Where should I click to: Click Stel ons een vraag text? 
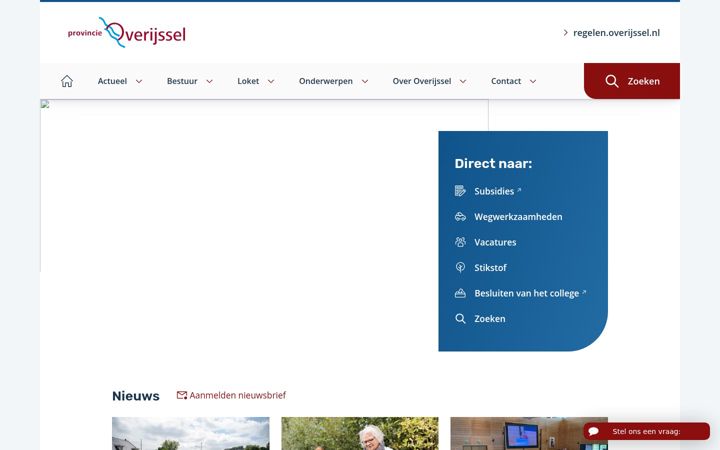[x=646, y=432]
